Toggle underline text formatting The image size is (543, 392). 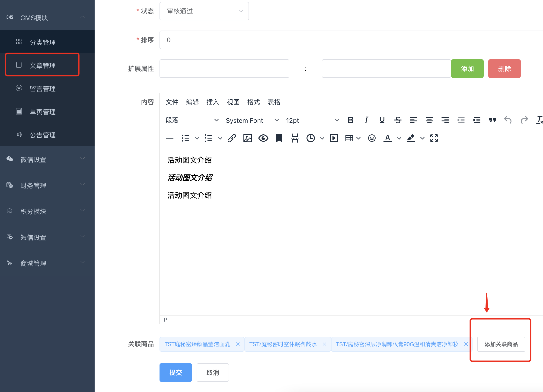point(382,120)
